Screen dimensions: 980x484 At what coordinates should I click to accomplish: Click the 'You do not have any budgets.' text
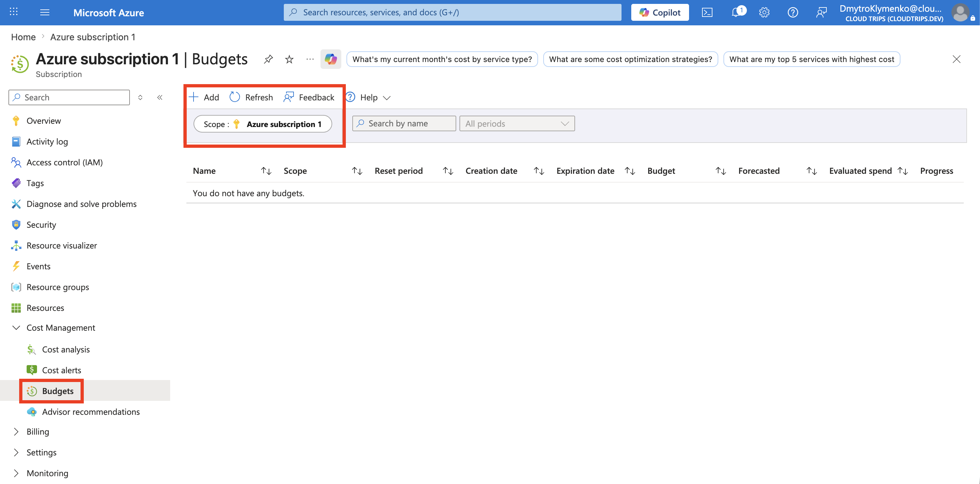248,193
